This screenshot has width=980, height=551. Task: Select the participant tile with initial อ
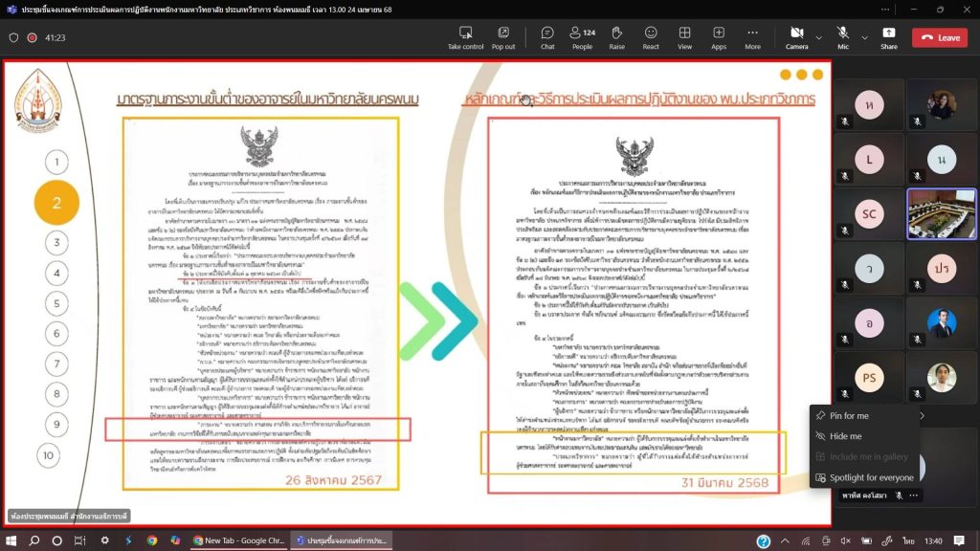[x=869, y=323]
